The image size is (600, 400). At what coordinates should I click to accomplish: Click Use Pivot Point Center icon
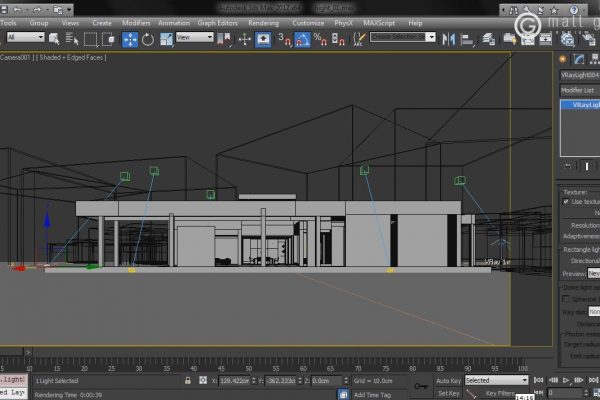coord(224,39)
